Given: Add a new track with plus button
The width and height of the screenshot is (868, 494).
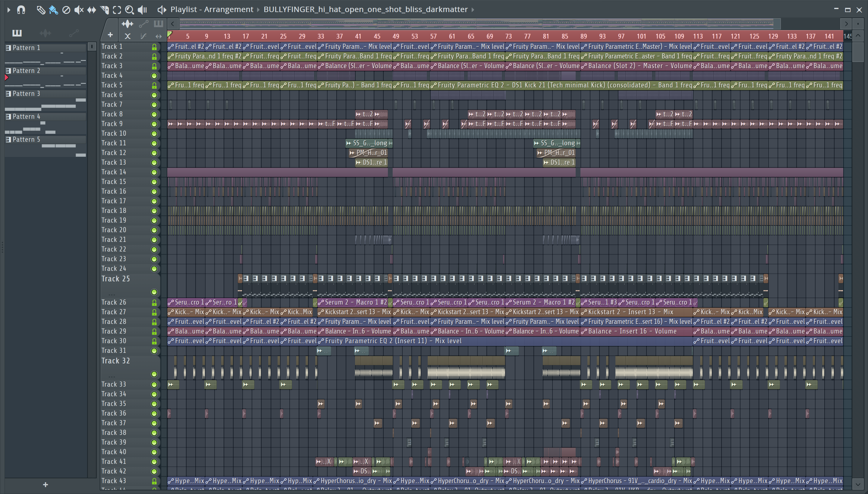Looking at the screenshot, I should coord(110,35).
